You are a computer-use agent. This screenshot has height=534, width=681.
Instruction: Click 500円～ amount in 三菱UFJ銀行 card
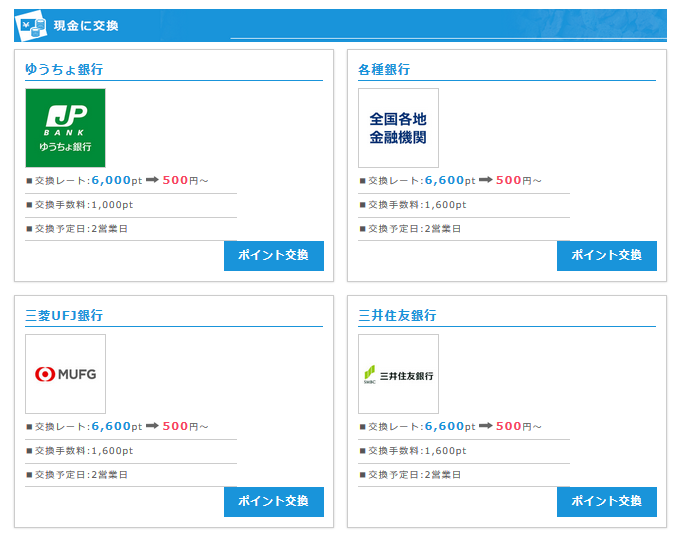pos(185,426)
